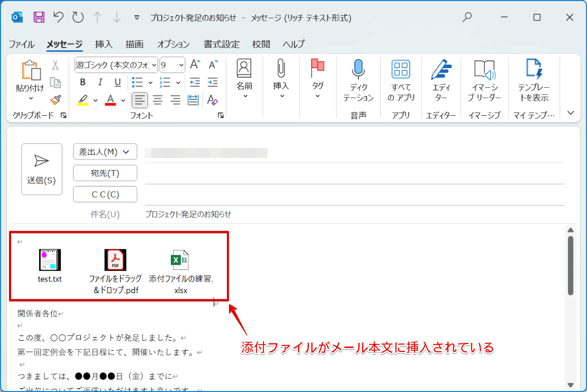
Task: Toggle Italic text formatting
Action: (100, 82)
